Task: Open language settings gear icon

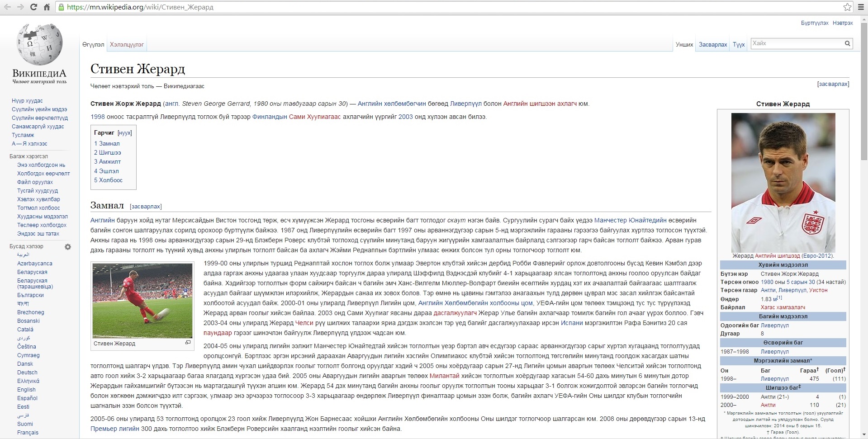Action: click(x=68, y=247)
